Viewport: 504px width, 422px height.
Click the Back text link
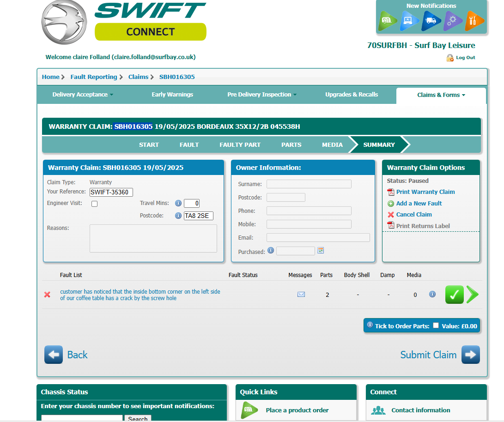(x=77, y=355)
